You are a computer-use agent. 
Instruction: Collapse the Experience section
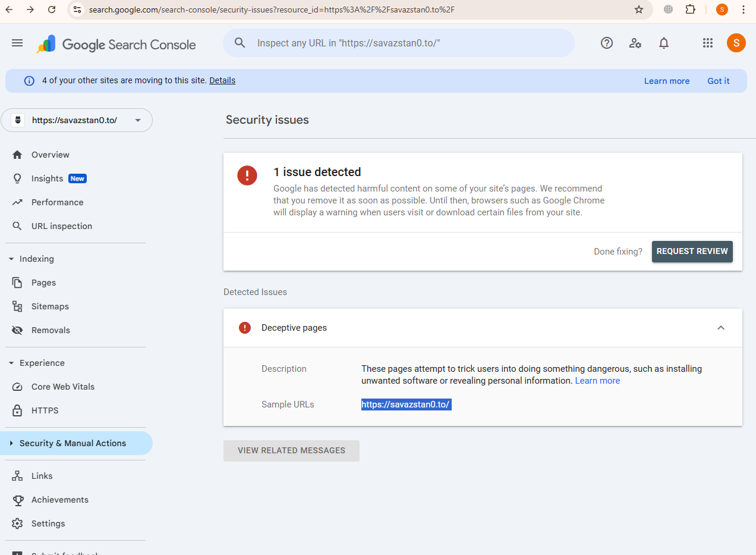click(11, 363)
